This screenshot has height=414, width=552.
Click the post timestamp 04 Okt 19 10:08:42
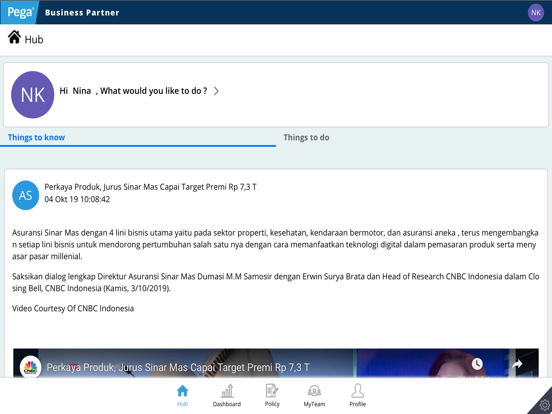[77, 199]
